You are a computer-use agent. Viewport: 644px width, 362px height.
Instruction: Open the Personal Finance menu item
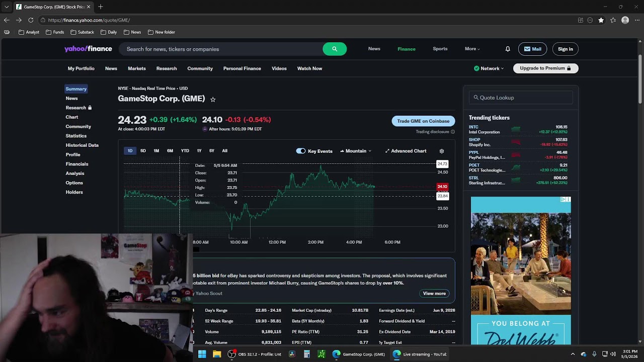point(242,68)
